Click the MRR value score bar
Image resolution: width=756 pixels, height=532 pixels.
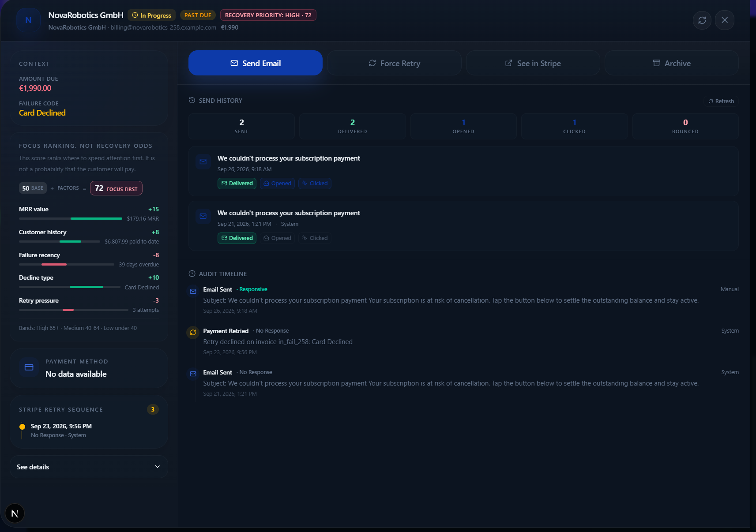pos(71,218)
